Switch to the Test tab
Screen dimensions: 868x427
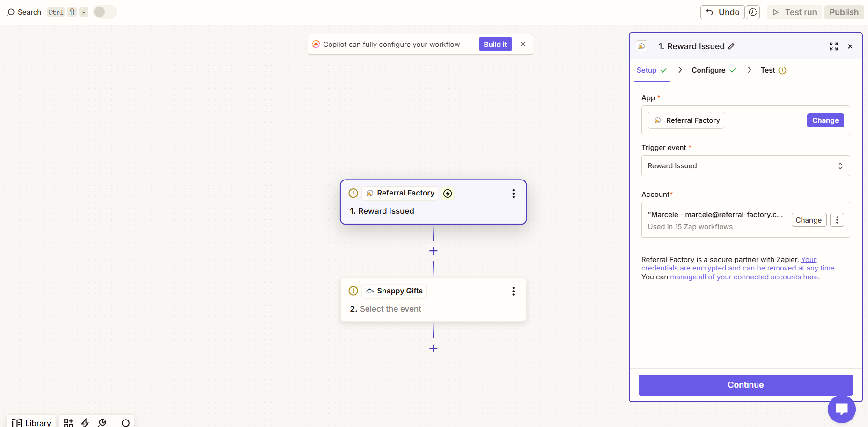pyautogui.click(x=773, y=70)
